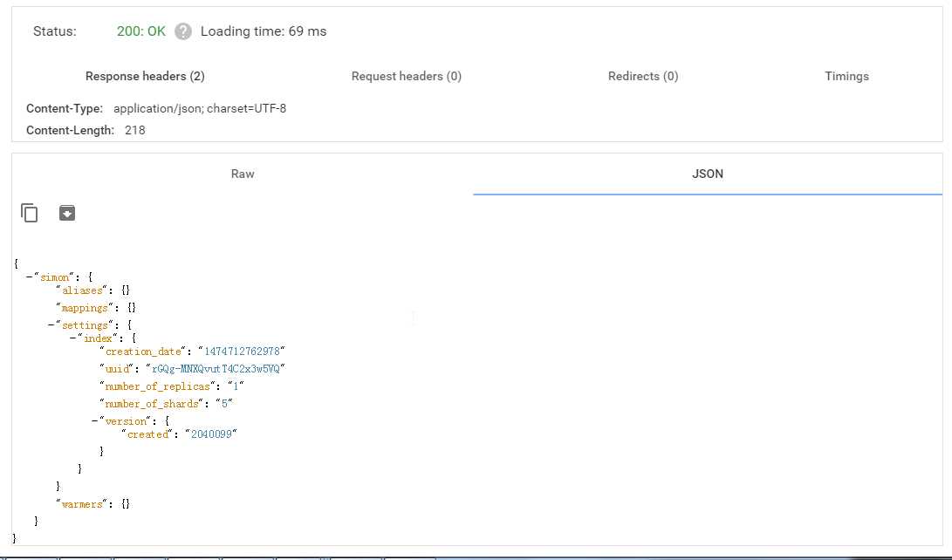Collapse the "simon" JSON node
Screen dimensions: 952x560
[29, 277]
